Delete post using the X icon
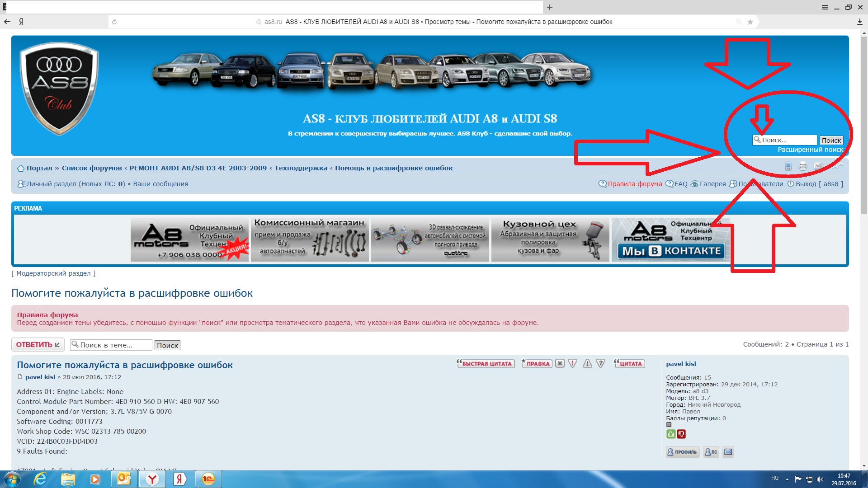Image resolution: width=868 pixels, height=488 pixels. (560, 364)
